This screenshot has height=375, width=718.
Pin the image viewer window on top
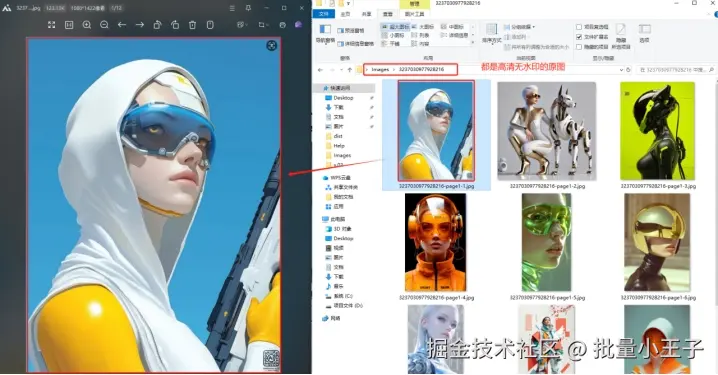coord(249,8)
